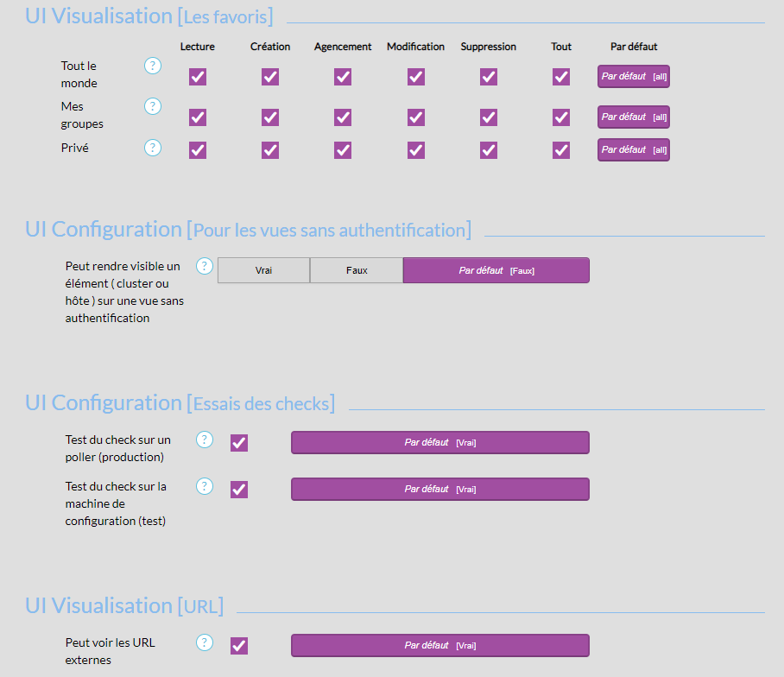
Task: Click the help icon beside Privé
Action: pyautogui.click(x=153, y=148)
